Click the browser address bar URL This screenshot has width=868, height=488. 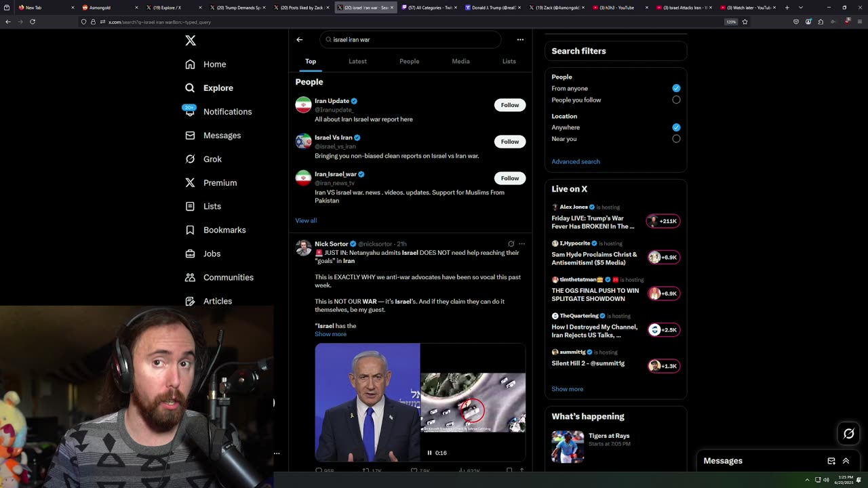coord(159,22)
